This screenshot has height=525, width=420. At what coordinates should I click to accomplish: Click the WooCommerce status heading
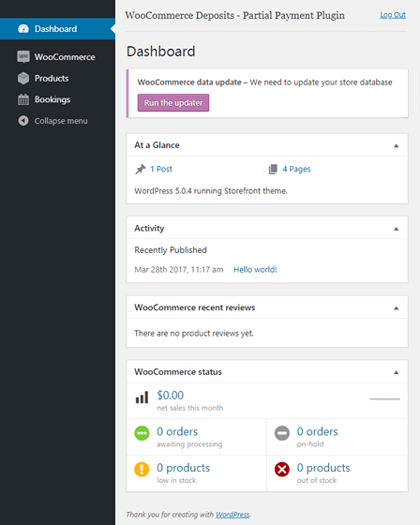pyautogui.click(x=178, y=372)
